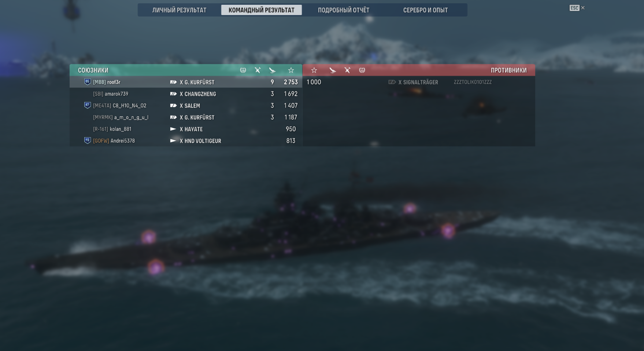Click roof3r's rank badge icon
This screenshot has height=351, width=644.
(x=87, y=82)
